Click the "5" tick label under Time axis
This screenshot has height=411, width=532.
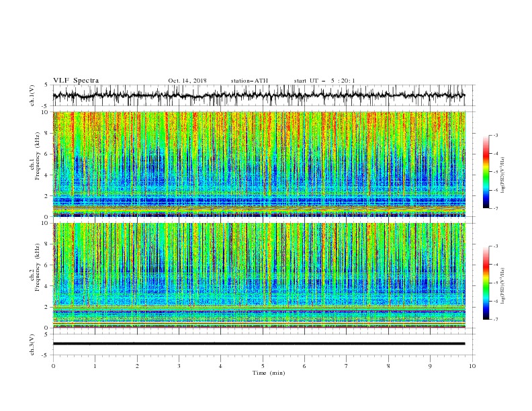(263, 366)
